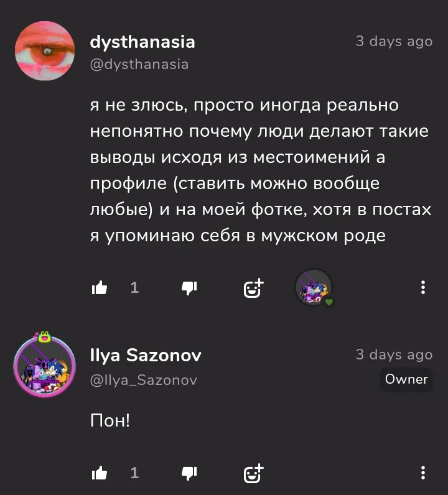Dislike Ilya Sazonov's "Пон!" reply

pyautogui.click(x=189, y=473)
